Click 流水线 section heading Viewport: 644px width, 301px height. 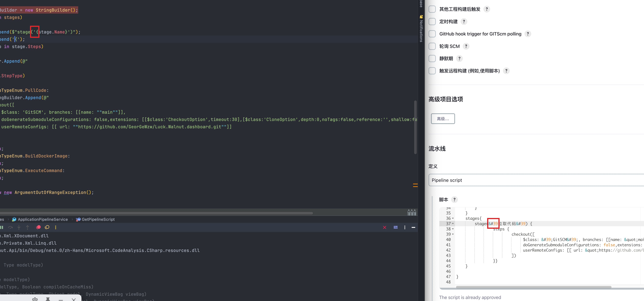coord(437,149)
